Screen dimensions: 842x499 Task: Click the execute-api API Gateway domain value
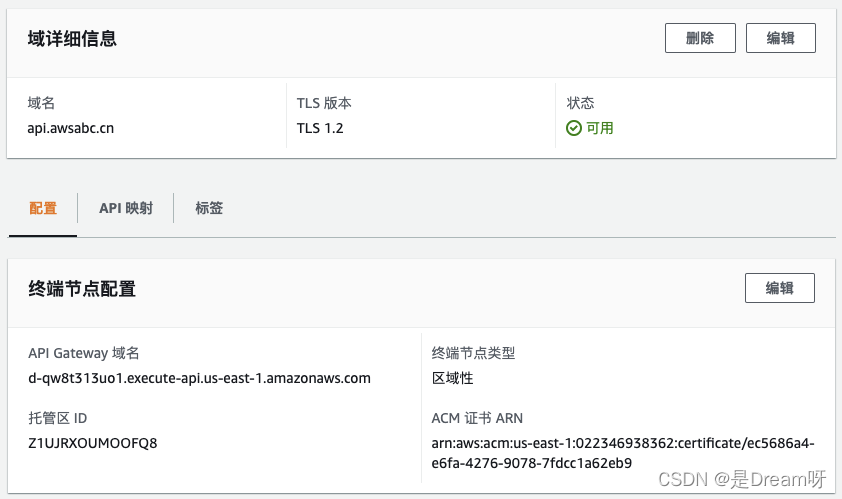(x=199, y=378)
